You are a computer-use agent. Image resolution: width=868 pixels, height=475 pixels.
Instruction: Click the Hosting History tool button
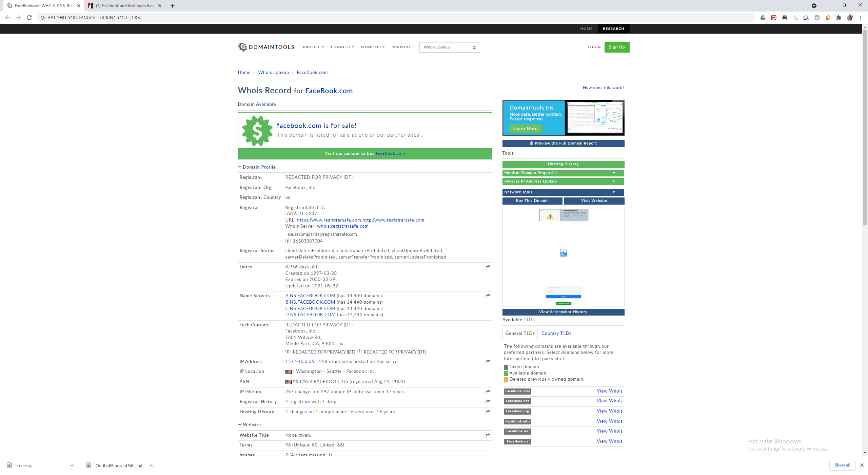click(x=563, y=164)
